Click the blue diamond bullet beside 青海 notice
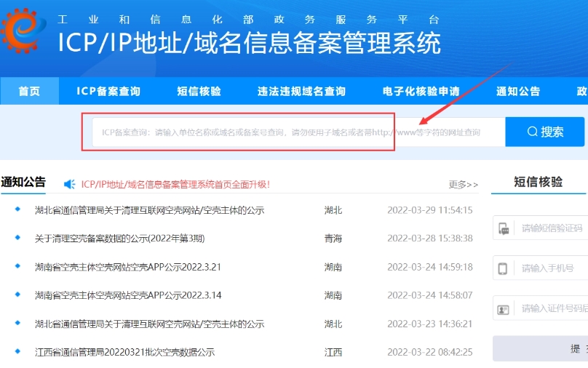The image size is (588, 368). pos(17,238)
